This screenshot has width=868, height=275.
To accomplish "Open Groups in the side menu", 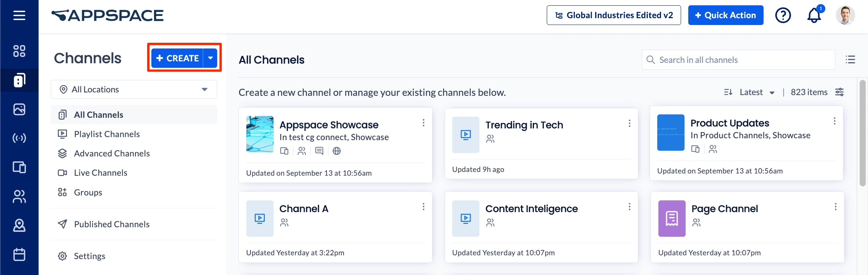I will (x=134, y=192).
